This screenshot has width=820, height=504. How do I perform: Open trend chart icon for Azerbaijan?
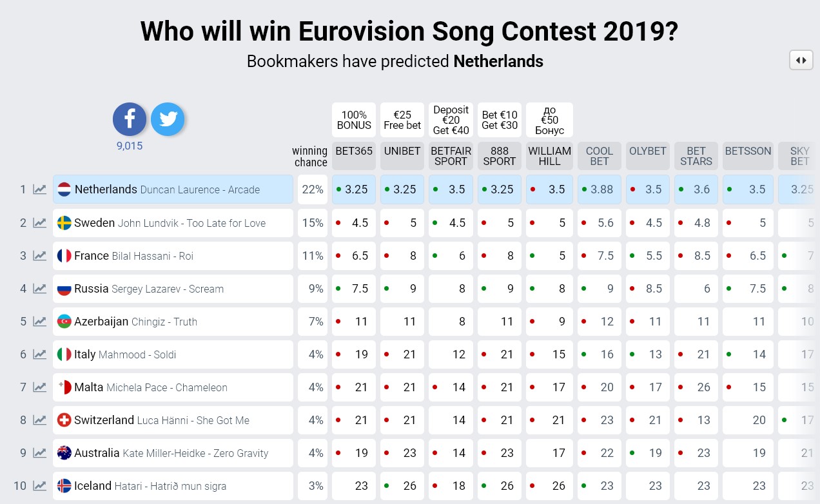click(40, 322)
